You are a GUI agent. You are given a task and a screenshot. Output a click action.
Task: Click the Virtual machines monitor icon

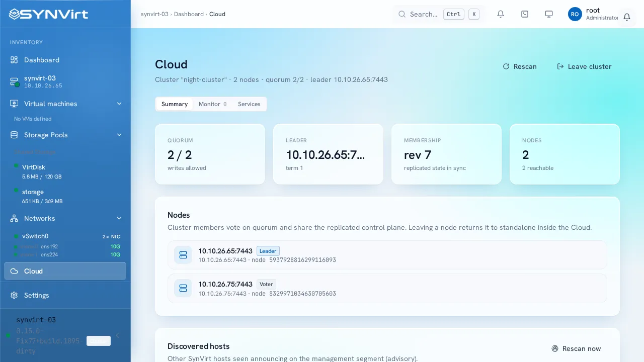(14, 104)
